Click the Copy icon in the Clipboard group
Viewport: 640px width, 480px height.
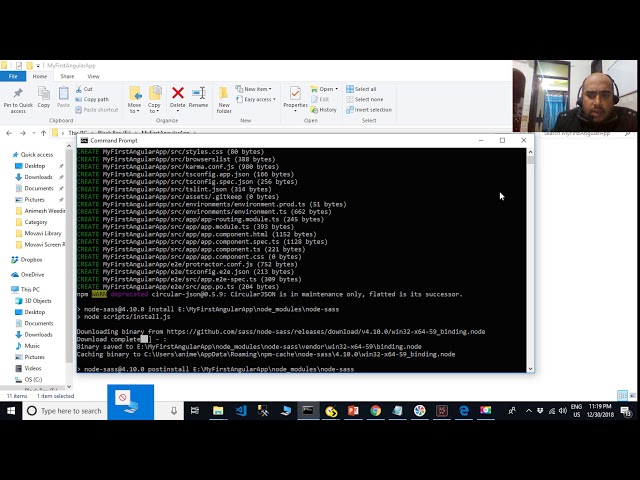coord(44,97)
